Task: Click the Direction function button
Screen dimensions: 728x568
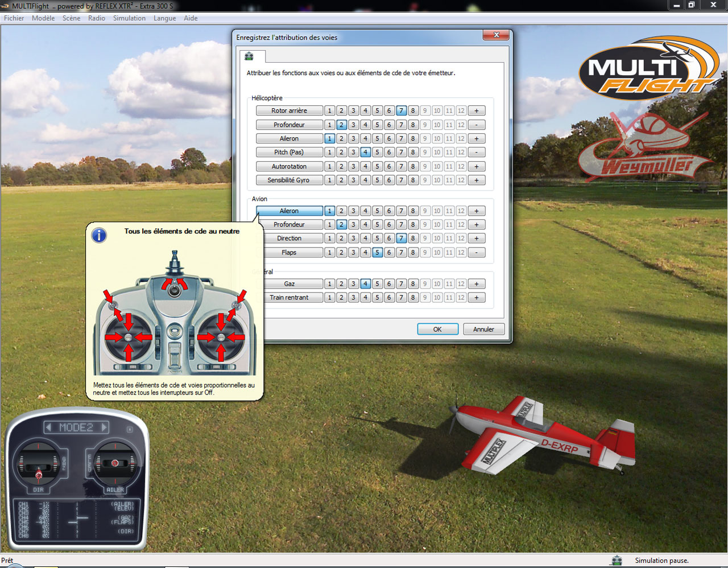Action: 289,238
